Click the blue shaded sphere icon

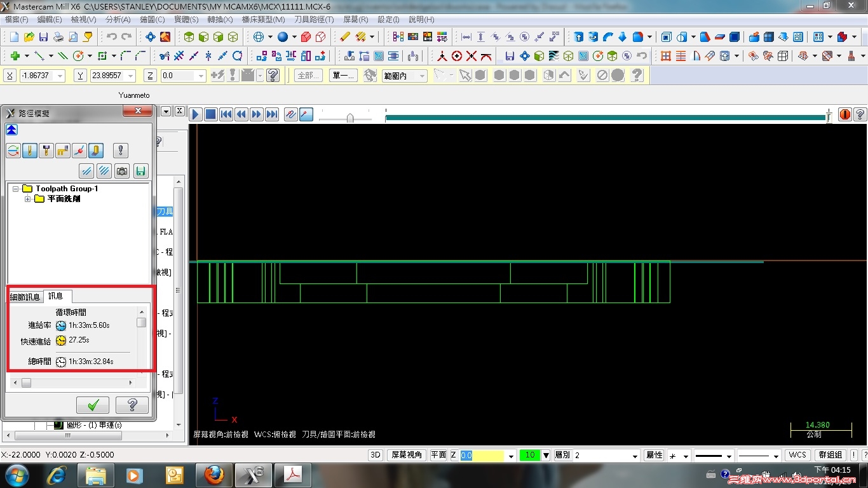click(283, 37)
